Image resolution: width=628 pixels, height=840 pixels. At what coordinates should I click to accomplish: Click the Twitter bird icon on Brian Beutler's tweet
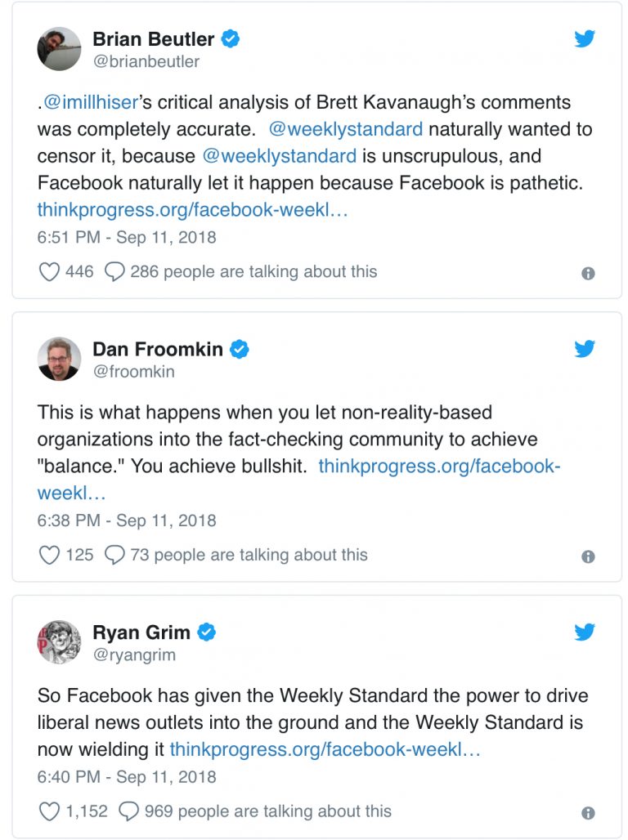coord(585,38)
